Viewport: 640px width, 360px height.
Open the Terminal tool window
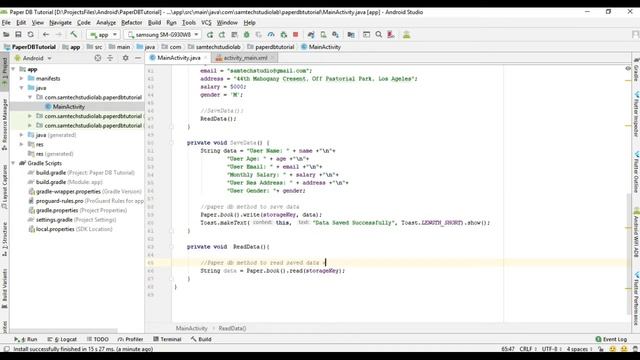tap(167, 339)
